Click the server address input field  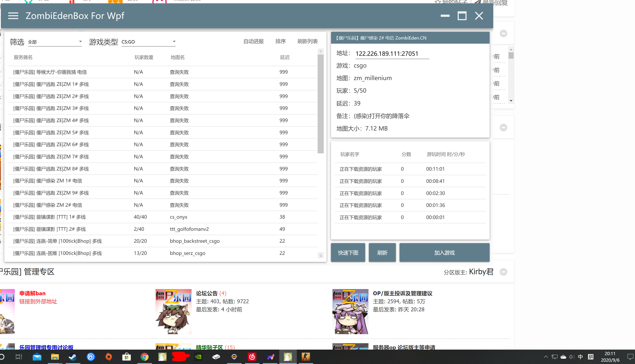pyautogui.click(x=392, y=54)
